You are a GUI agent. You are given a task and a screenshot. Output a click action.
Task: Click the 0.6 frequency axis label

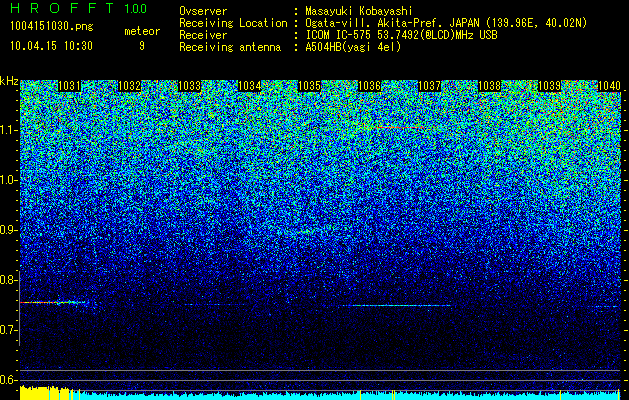(9, 380)
